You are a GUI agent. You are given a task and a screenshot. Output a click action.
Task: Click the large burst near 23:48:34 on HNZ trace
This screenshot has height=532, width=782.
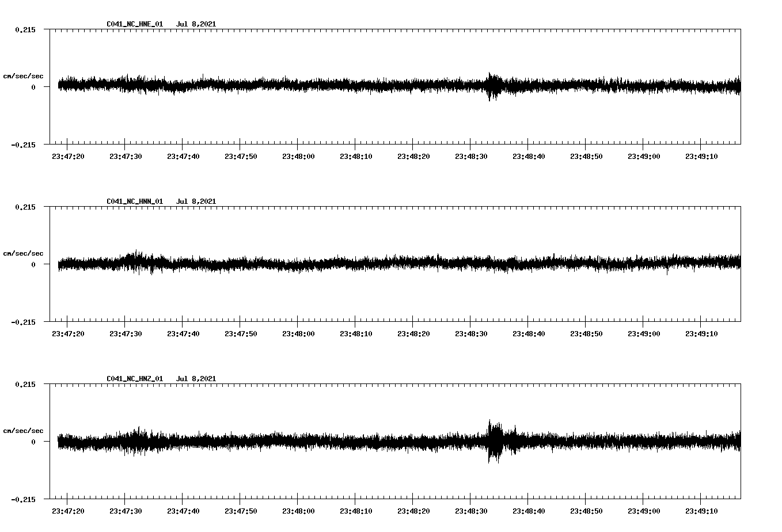click(495, 442)
